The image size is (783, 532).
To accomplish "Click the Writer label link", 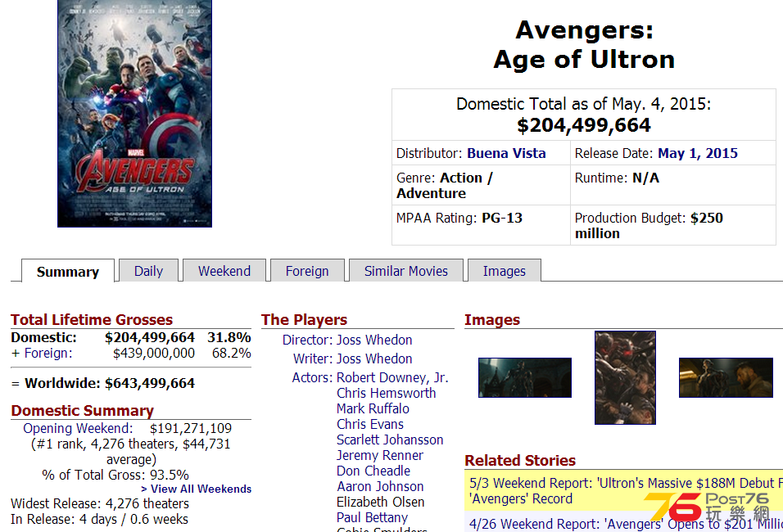I will click(x=313, y=358).
